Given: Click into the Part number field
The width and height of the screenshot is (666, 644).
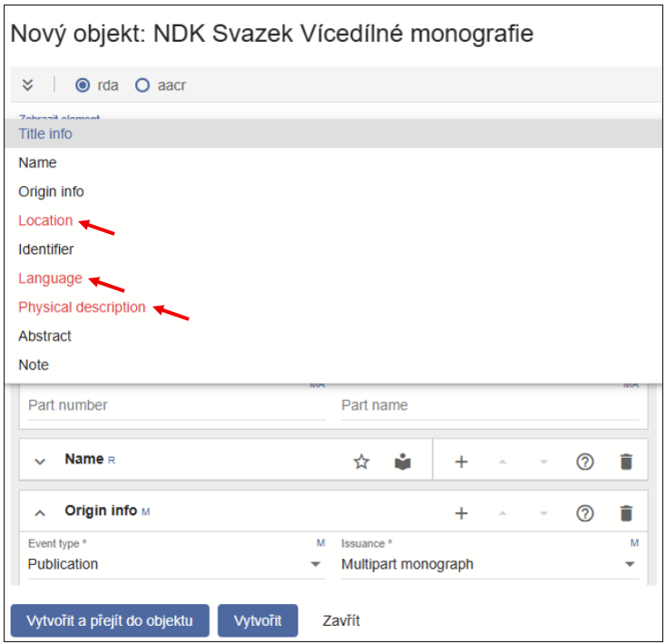Looking at the screenshot, I should click(x=176, y=405).
